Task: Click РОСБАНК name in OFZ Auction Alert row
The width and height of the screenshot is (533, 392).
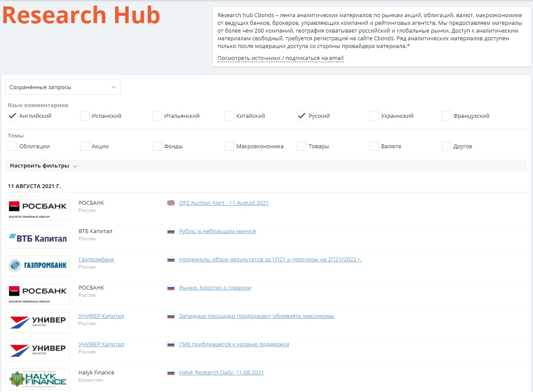Action: pos(91,203)
